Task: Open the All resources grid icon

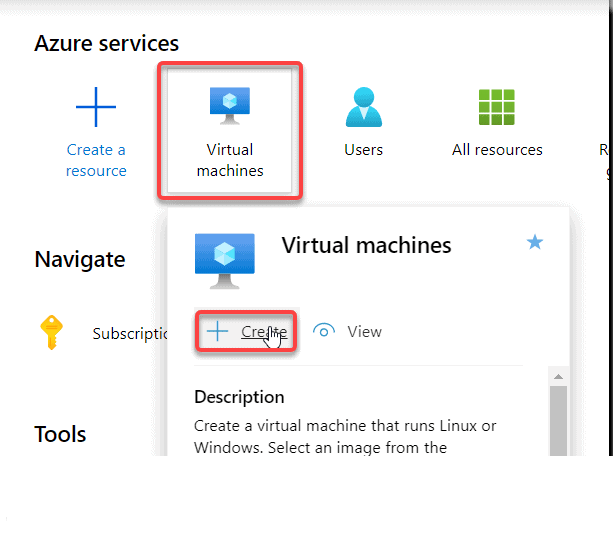Action: click(496, 107)
